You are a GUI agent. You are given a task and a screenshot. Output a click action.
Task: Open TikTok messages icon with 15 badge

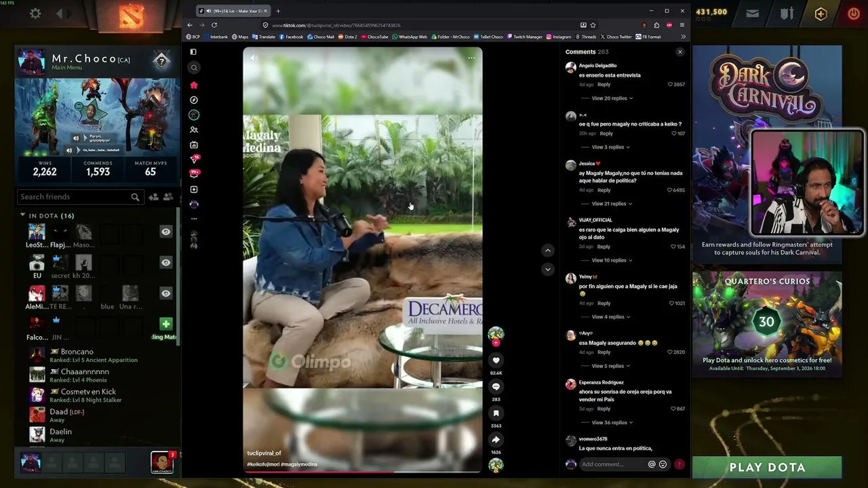point(195,159)
